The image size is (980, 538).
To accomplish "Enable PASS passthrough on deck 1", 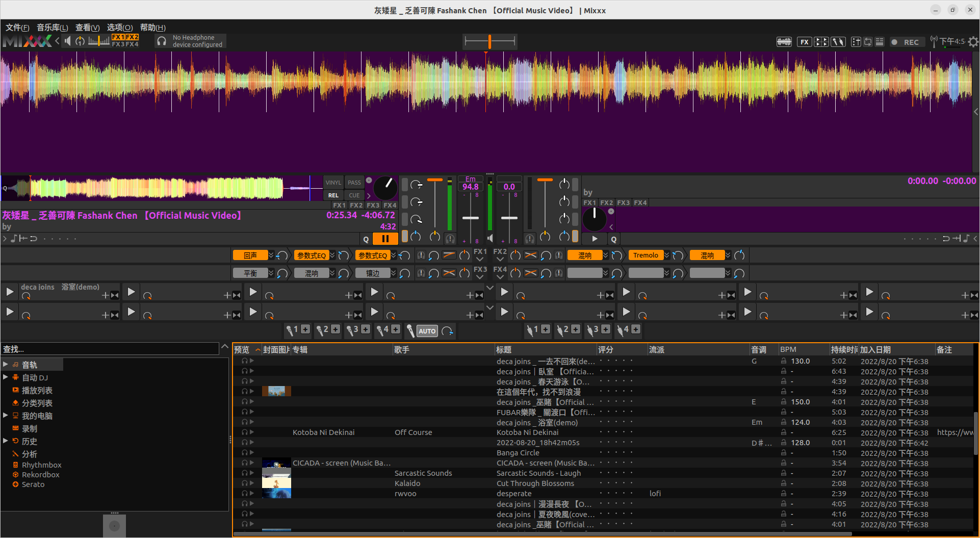I will coord(354,183).
